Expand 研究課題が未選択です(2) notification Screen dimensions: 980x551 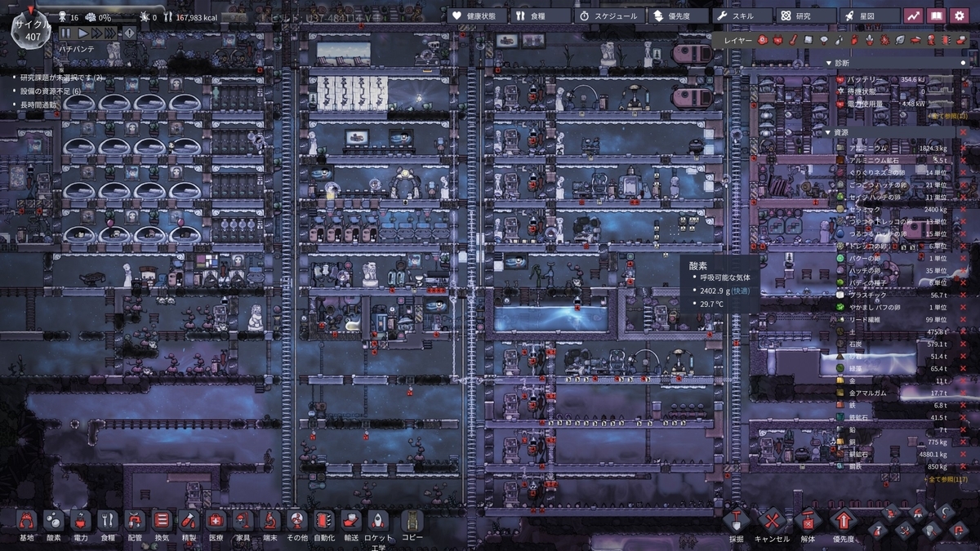(61, 78)
